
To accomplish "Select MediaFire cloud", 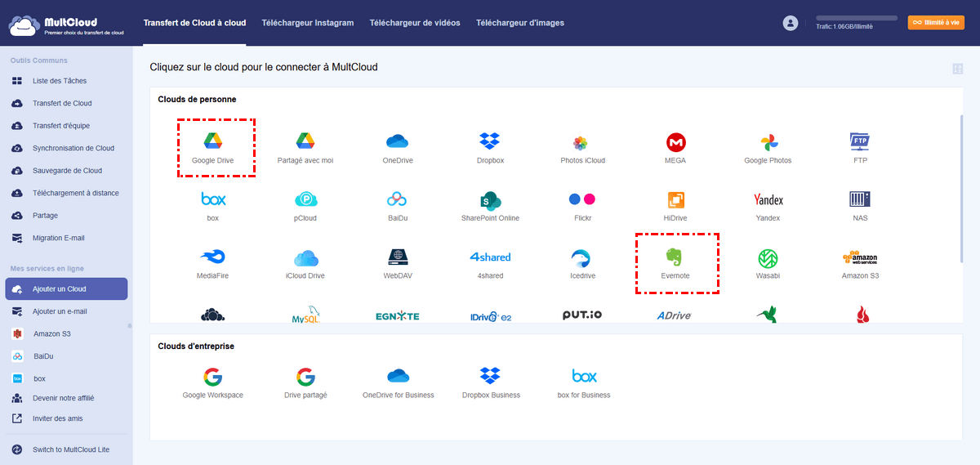I will pyautogui.click(x=212, y=263).
